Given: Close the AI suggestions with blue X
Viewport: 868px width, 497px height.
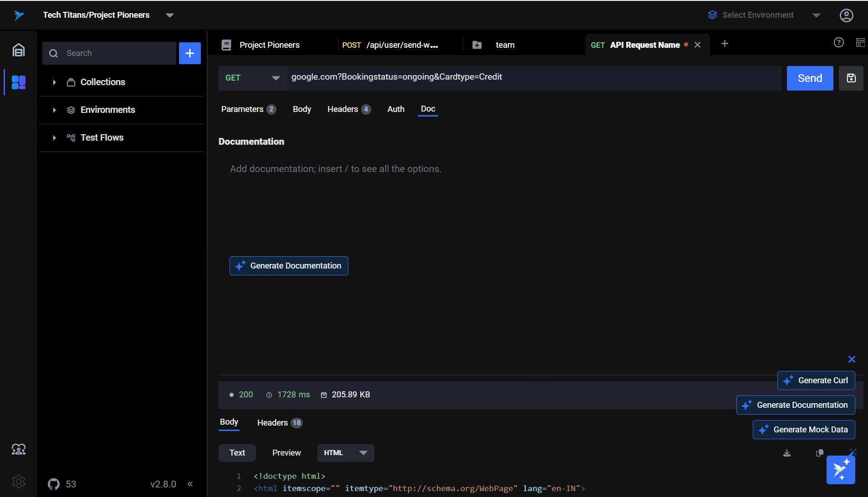Looking at the screenshot, I should (852, 360).
